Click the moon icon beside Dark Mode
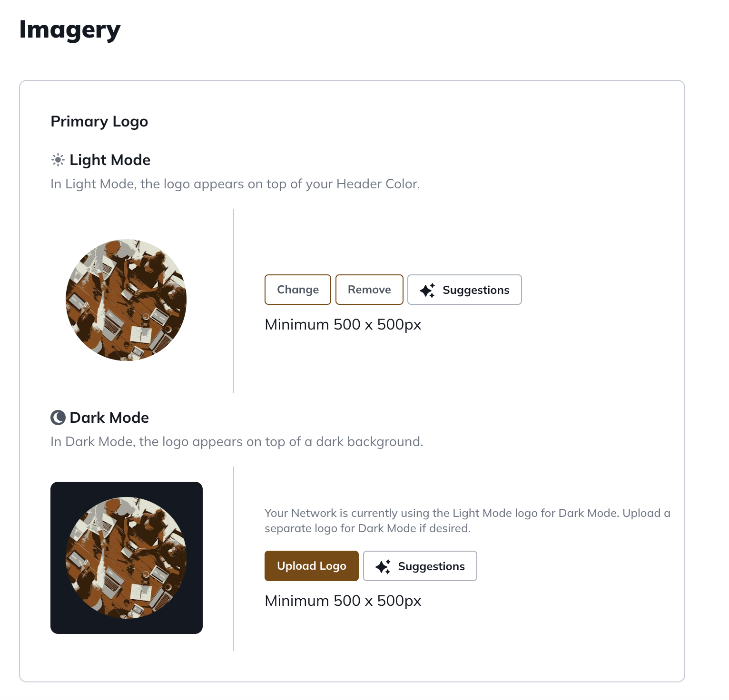 57,417
